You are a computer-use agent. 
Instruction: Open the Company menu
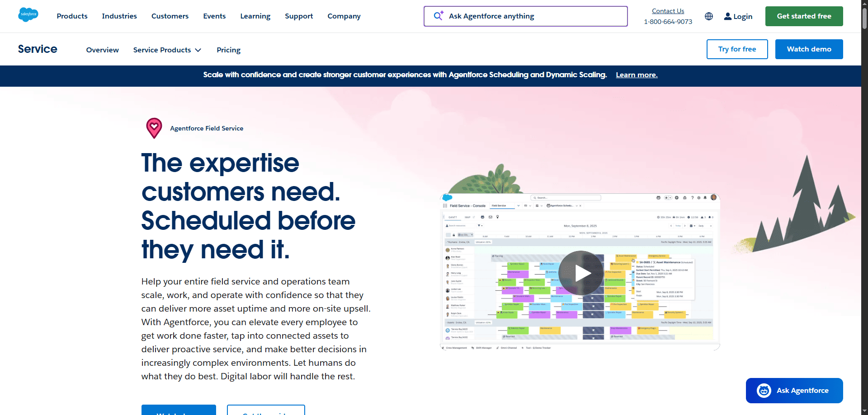coord(344,16)
